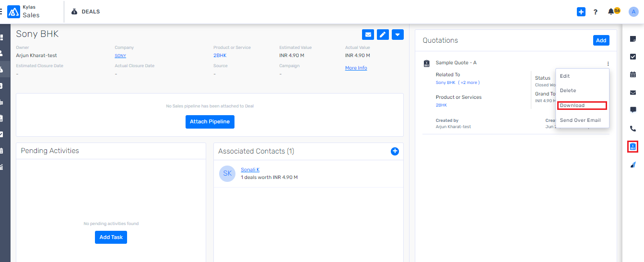This screenshot has width=644, height=262.
Task: Click 'Associated Contacts (1)' heading
Action: click(x=256, y=151)
